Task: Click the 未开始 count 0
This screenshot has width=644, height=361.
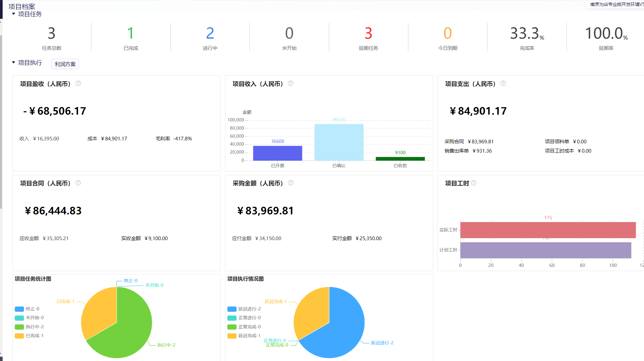Action: coord(289,33)
